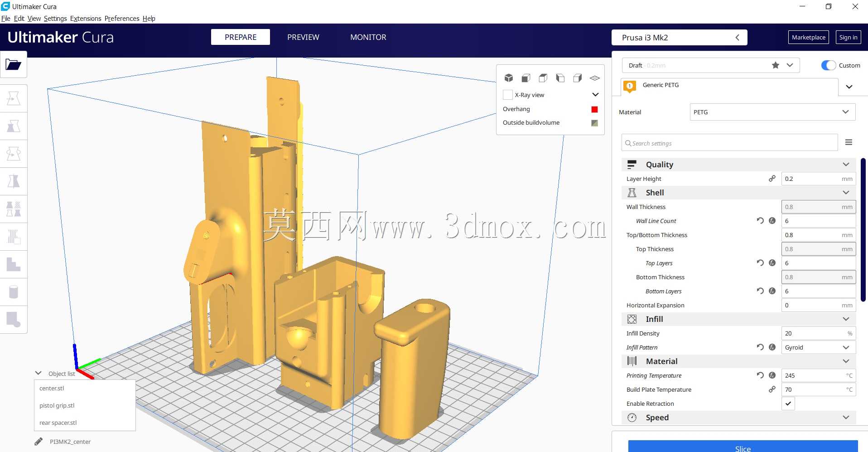Reset Wall Line Count to default
The width and height of the screenshot is (868, 452).
click(760, 221)
